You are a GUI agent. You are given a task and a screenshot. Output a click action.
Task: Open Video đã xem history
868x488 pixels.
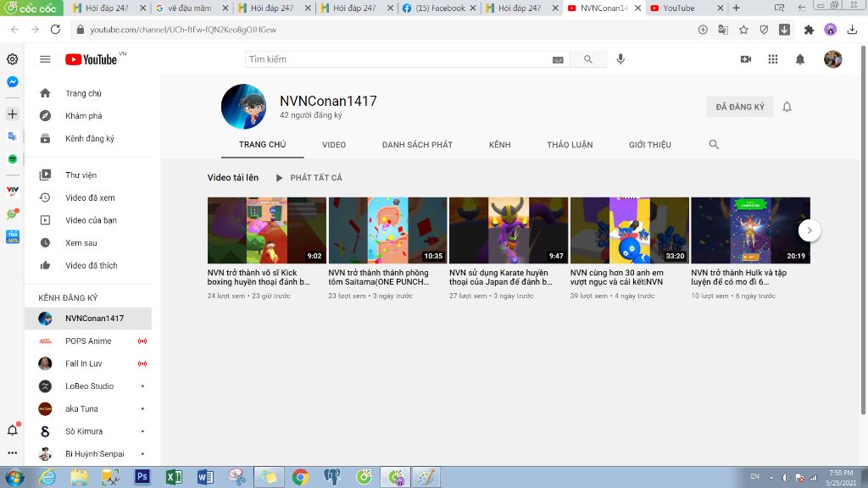click(88, 197)
